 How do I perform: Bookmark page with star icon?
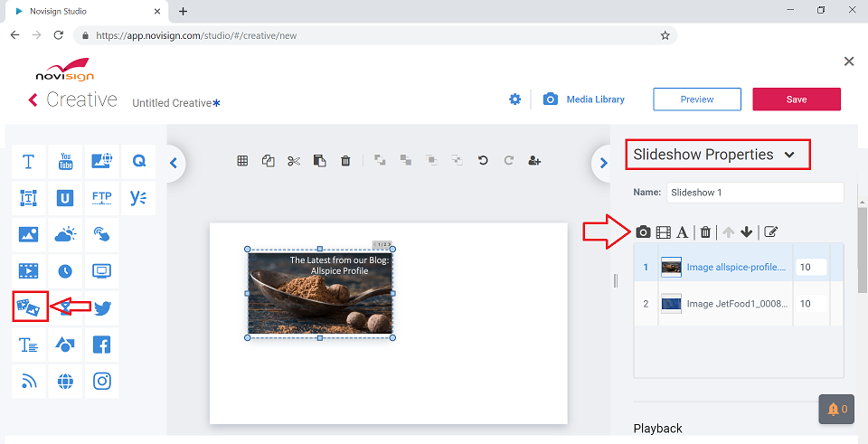[665, 35]
